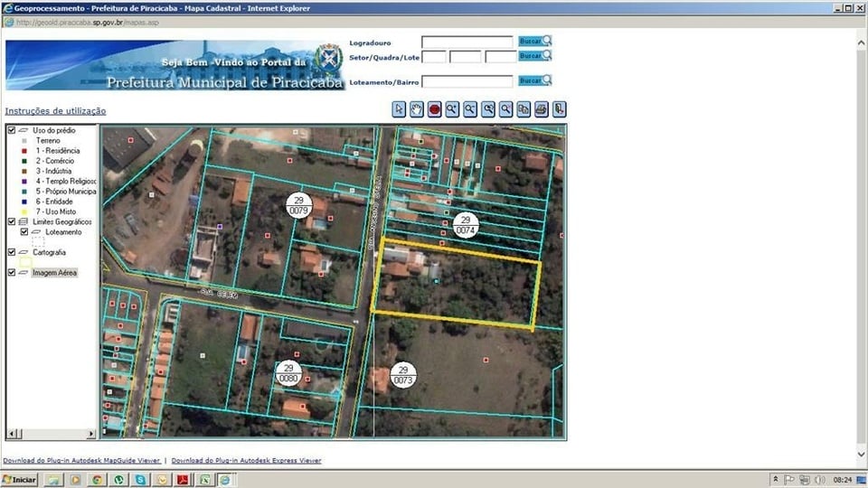The height and width of the screenshot is (488, 868).
Task: Click block label 29/0073 on the map
Action: click(x=403, y=375)
